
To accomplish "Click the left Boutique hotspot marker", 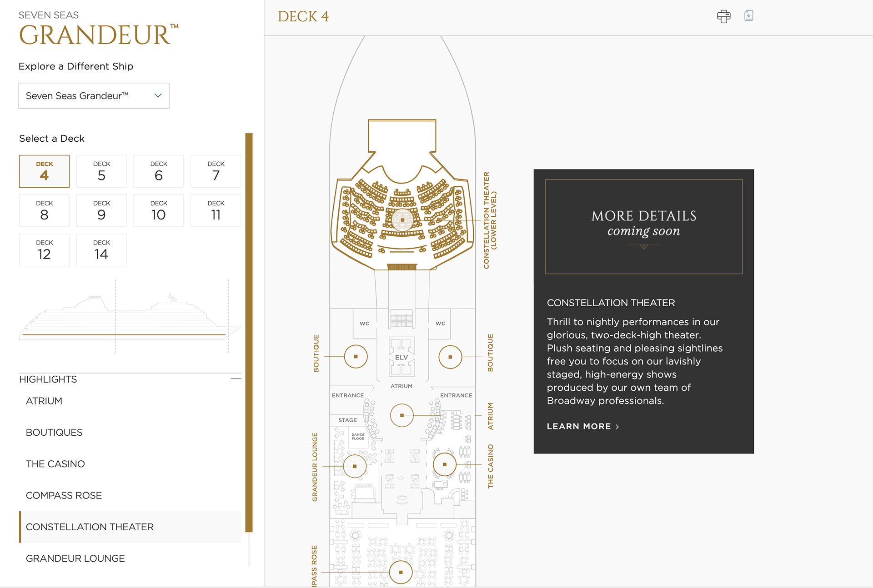I will (x=356, y=357).
